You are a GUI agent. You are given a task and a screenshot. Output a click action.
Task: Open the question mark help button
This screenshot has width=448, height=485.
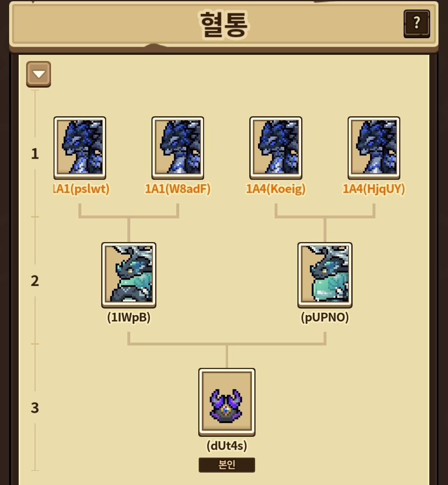[x=416, y=24]
